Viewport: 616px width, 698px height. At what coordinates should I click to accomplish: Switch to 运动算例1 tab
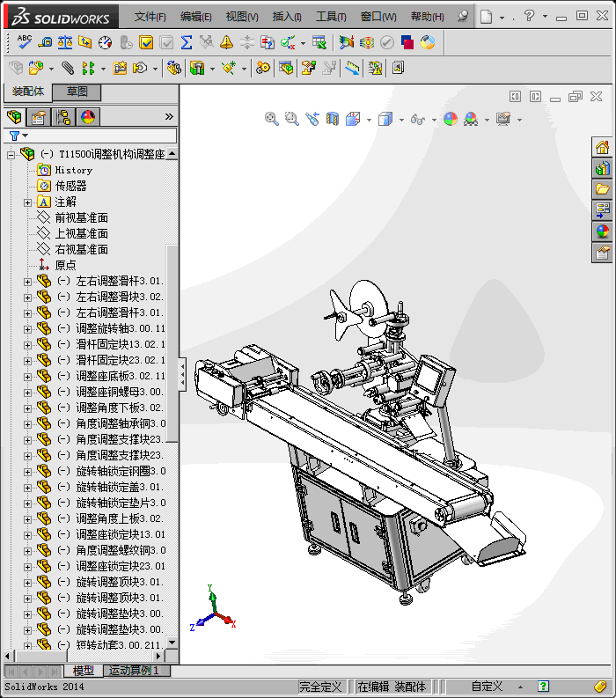coord(134,671)
